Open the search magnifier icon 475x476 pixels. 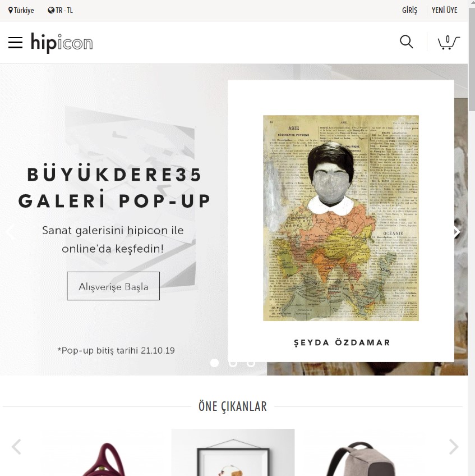click(x=407, y=42)
